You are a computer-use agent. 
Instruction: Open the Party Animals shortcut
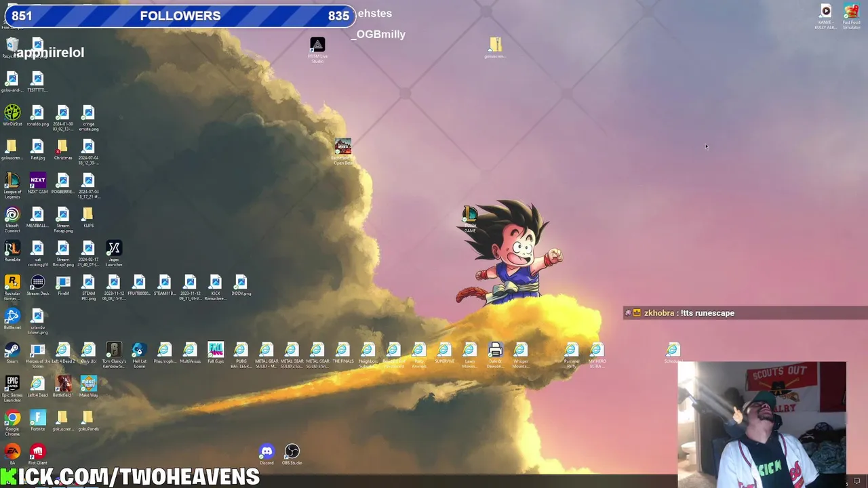tap(419, 355)
